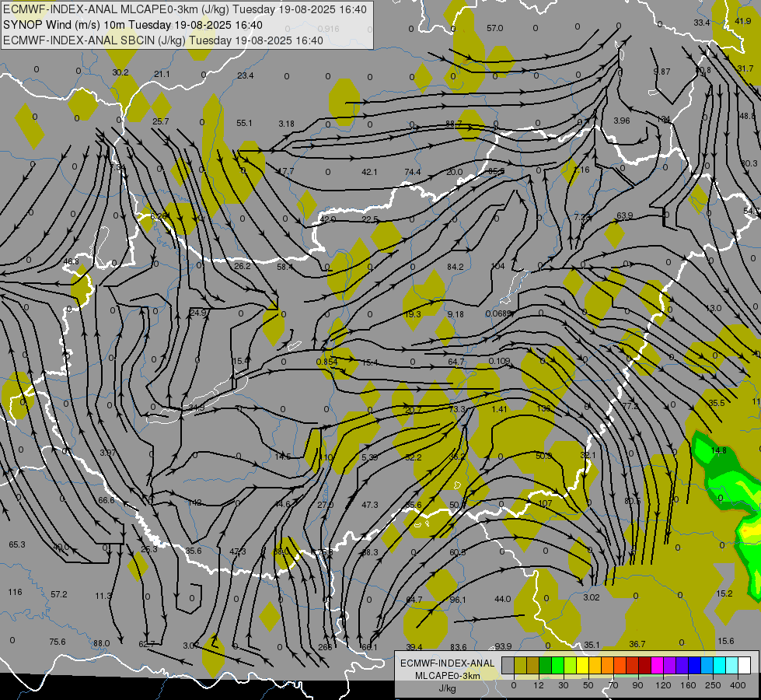Click the map value 93.9
Screen dimensions: 761x700
click(x=503, y=646)
